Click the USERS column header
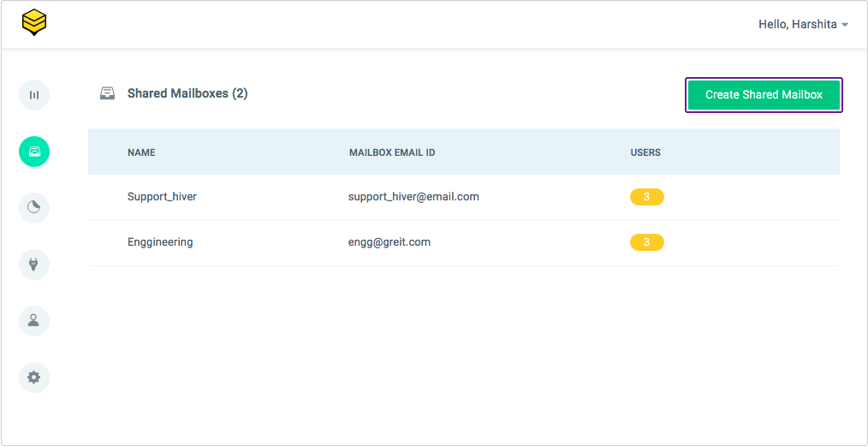Image resolution: width=868 pixels, height=447 pixels. (x=645, y=152)
